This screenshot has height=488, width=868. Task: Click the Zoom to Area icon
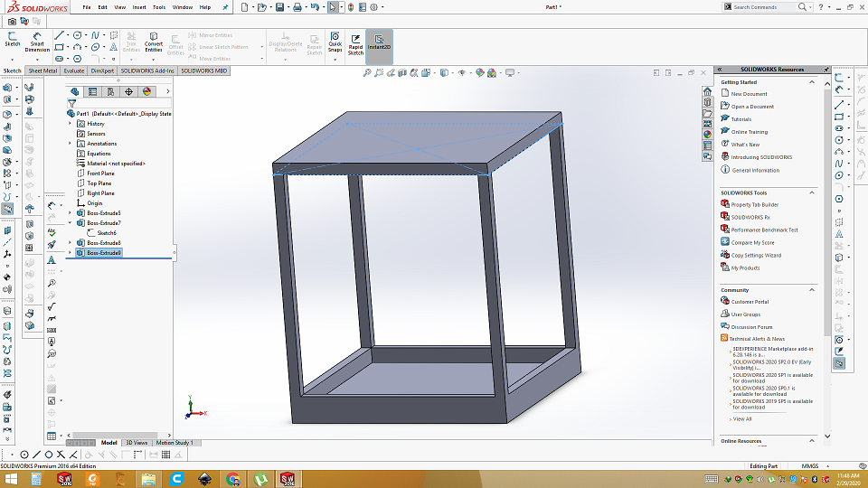[379, 72]
